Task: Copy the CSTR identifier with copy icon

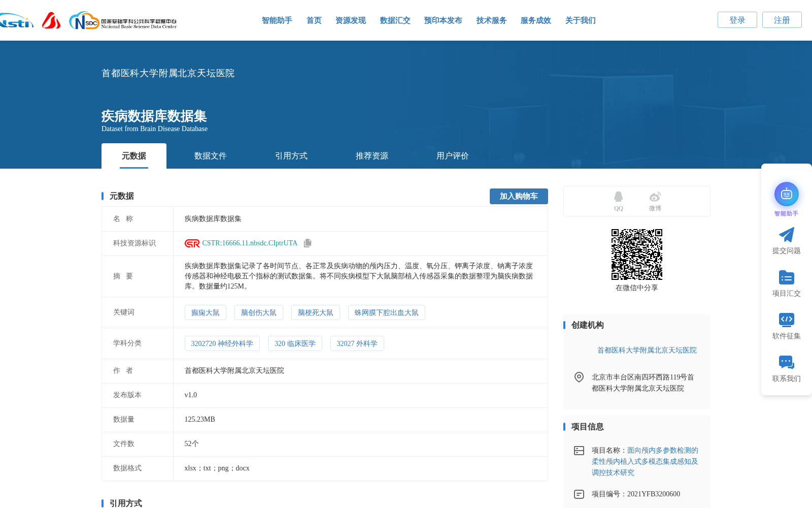Action: [308, 243]
